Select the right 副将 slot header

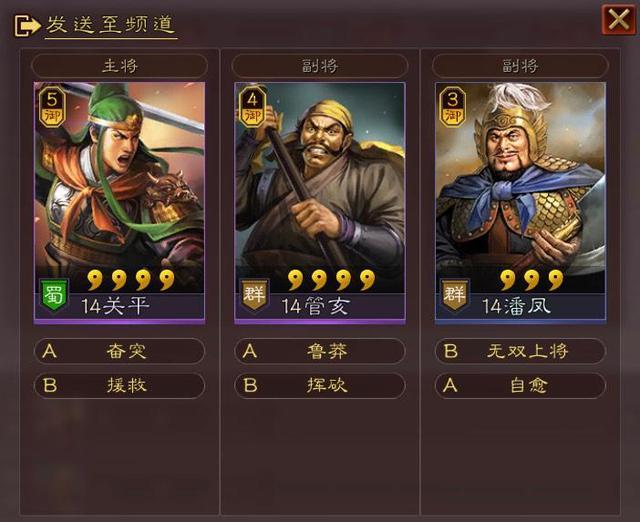point(520,66)
